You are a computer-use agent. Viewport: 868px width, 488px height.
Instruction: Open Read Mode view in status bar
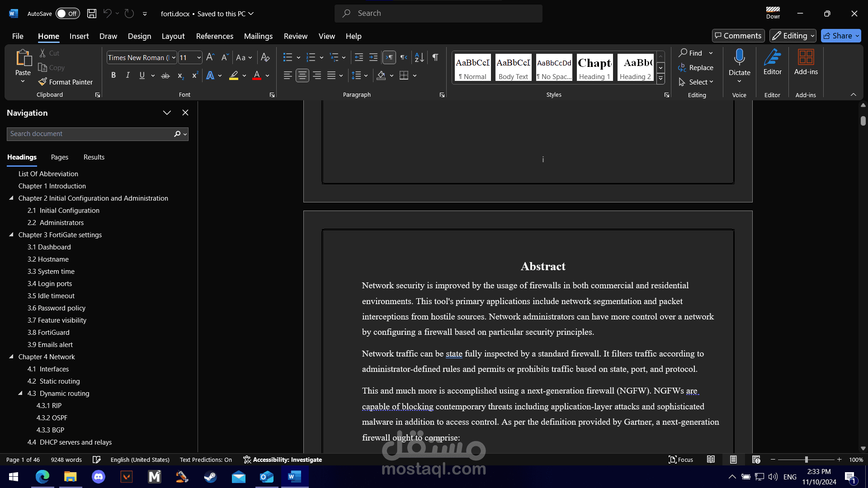click(711, 460)
